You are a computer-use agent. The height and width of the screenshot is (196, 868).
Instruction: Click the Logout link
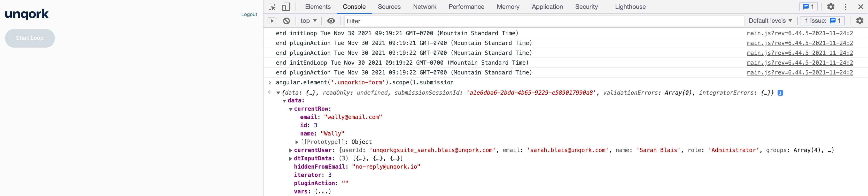(x=249, y=14)
